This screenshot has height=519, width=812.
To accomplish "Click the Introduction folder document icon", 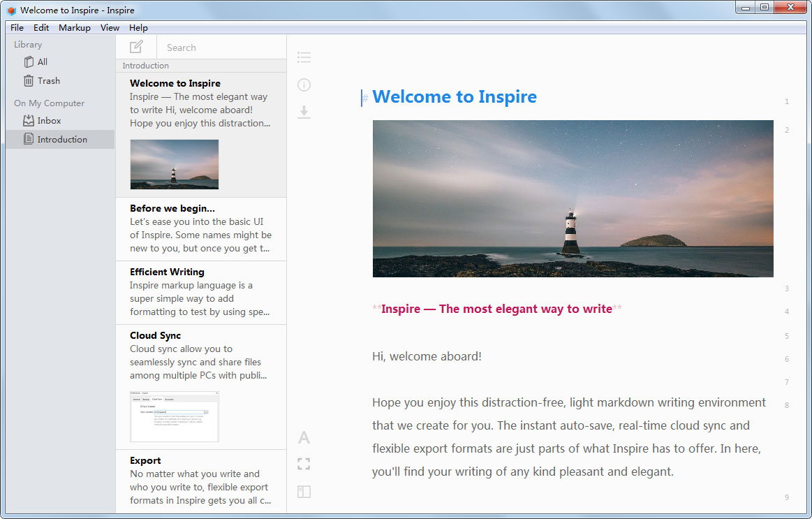I will point(29,139).
